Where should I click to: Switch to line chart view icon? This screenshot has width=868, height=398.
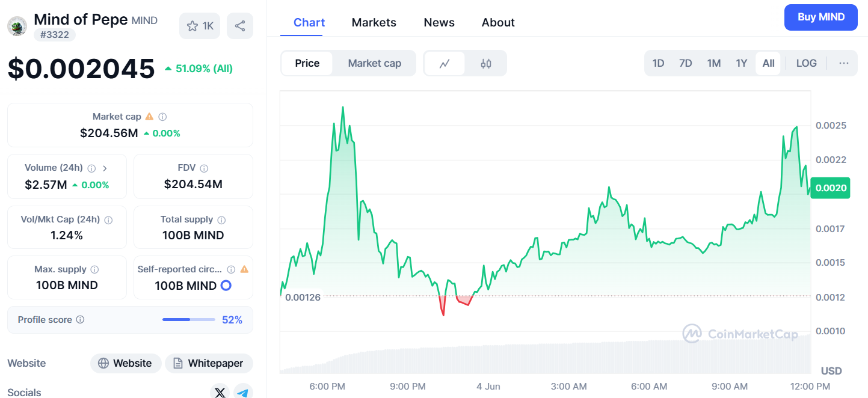click(445, 63)
